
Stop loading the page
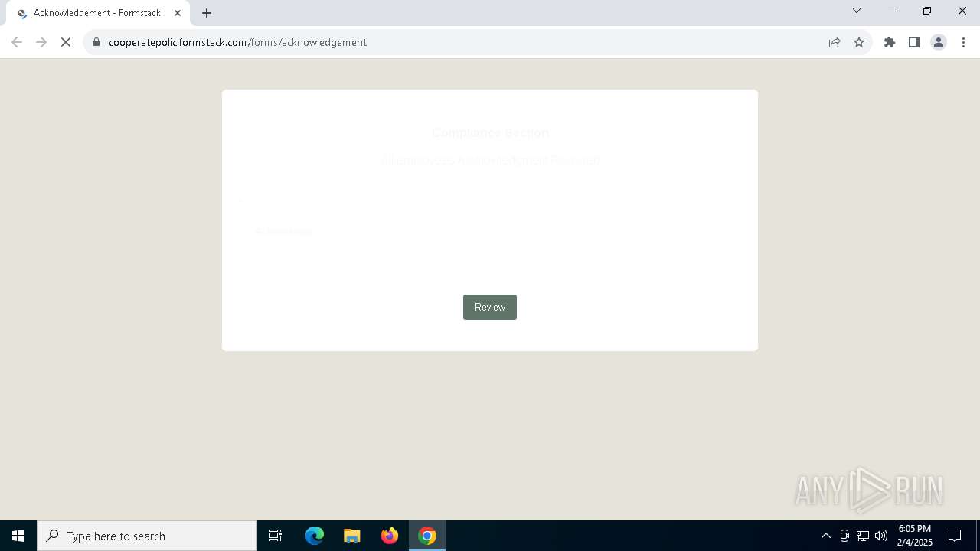pyautogui.click(x=66, y=42)
